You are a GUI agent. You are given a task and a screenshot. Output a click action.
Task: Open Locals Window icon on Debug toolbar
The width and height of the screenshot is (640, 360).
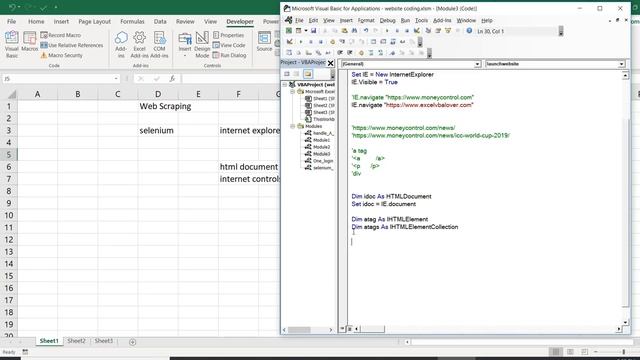click(x=373, y=42)
